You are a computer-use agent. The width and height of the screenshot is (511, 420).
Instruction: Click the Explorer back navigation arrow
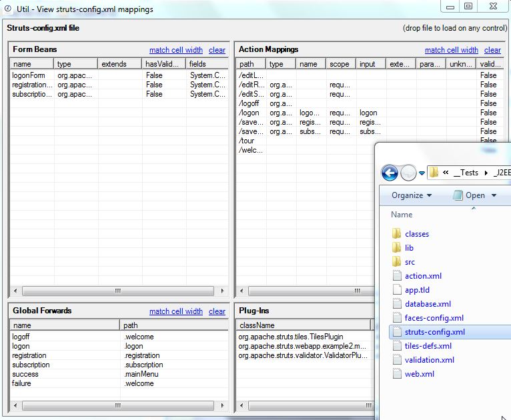tap(390, 173)
